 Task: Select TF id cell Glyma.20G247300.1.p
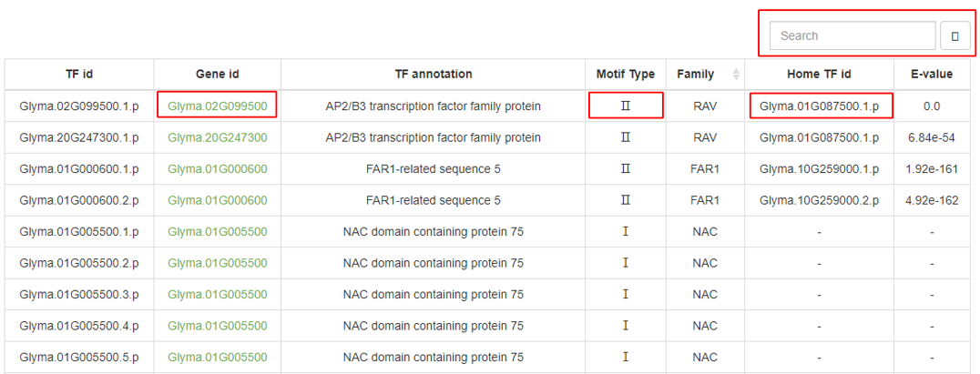[79, 137]
